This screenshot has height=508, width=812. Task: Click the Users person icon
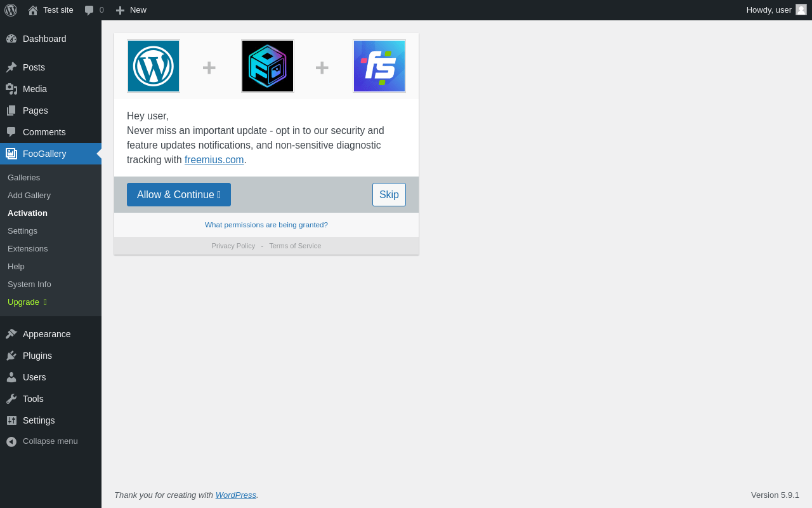[11, 377]
